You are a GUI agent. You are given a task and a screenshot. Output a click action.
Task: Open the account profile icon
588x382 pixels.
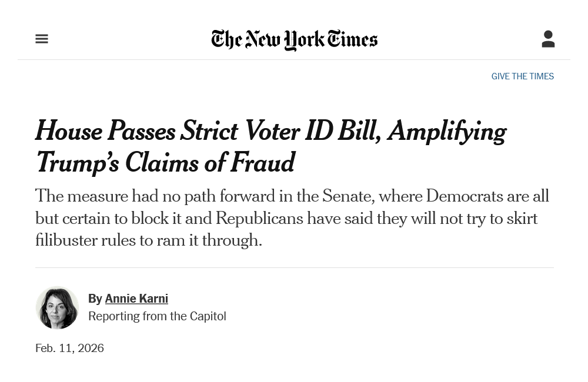pos(548,39)
